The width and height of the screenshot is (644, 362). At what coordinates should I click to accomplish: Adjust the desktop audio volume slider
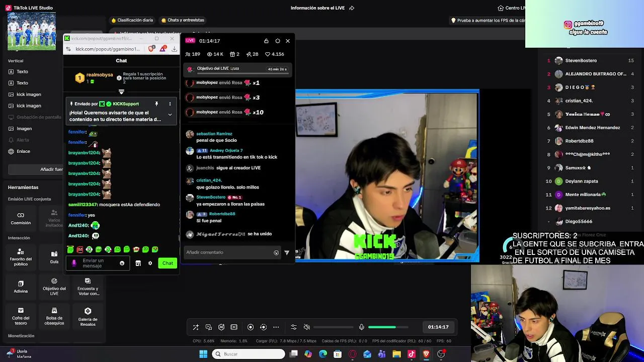pyautogui.click(x=334, y=327)
